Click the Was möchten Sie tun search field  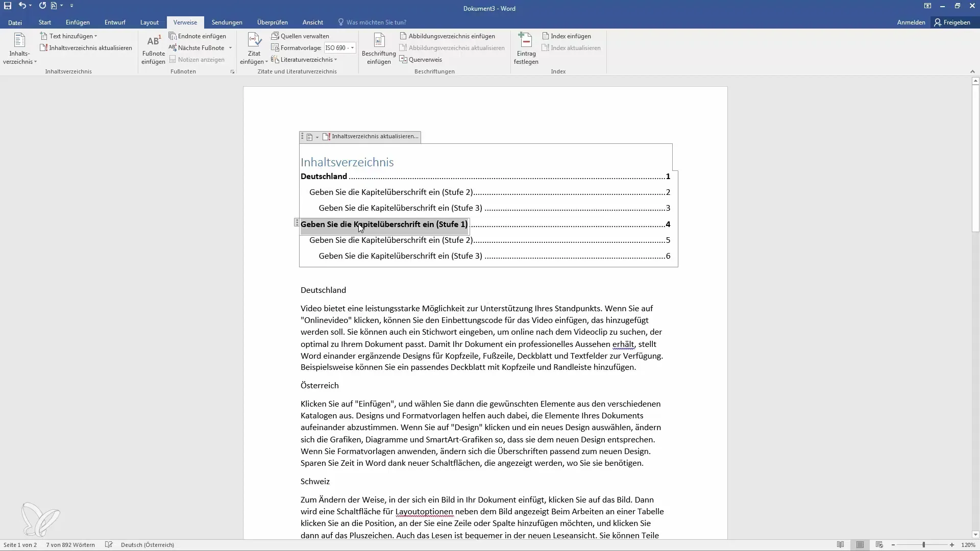373,22
